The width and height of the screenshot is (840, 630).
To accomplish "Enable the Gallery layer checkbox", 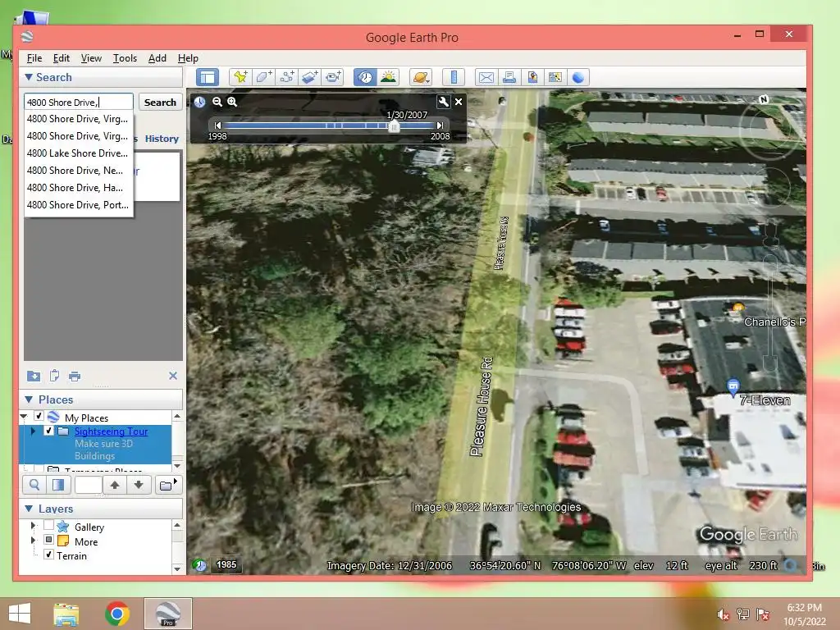I will pyautogui.click(x=48, y=525).
